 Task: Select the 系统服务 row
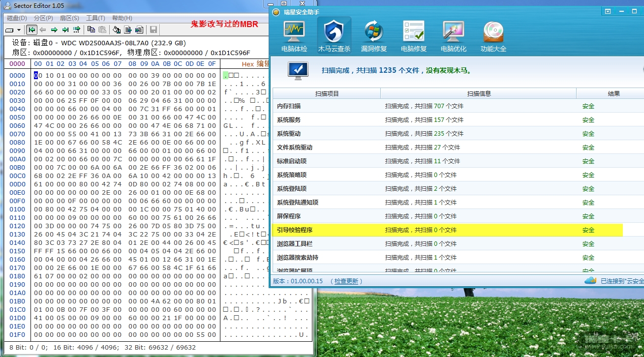(x=458, y=119)
